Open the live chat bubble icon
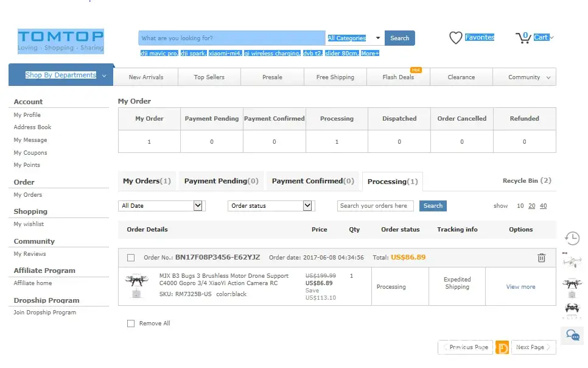 click(572, 334)
